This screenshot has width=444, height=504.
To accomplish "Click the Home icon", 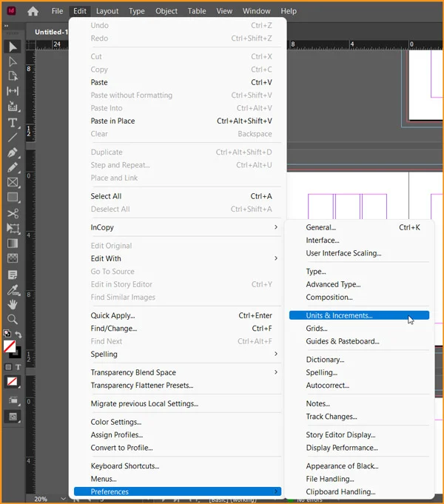I will [x=33, y=11].
